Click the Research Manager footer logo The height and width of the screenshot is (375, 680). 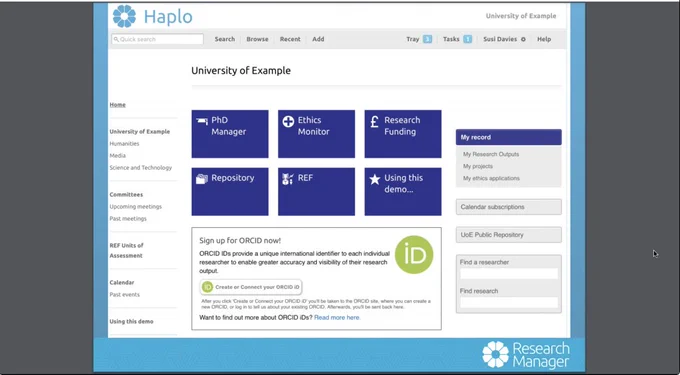coord(526,355)
